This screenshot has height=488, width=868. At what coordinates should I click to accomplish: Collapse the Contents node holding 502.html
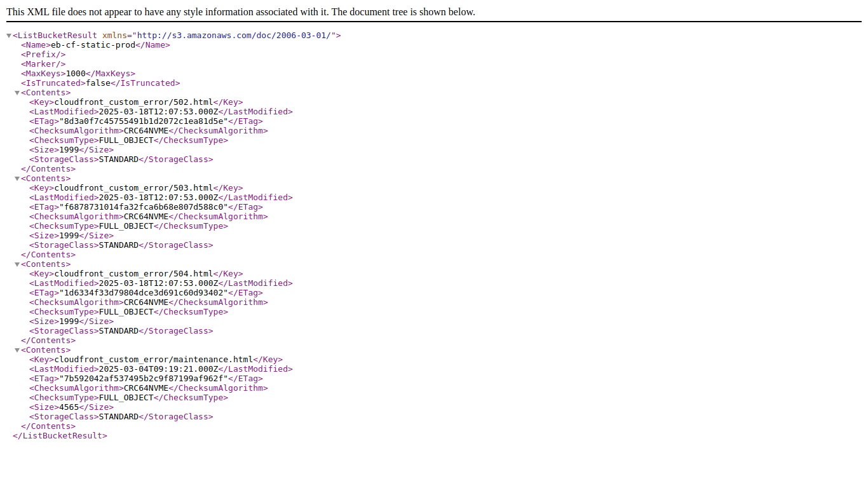(x=17, y=93)
